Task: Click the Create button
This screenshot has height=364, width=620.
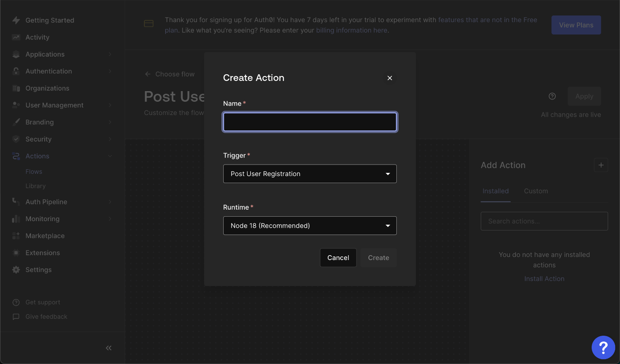Action: 379,258
